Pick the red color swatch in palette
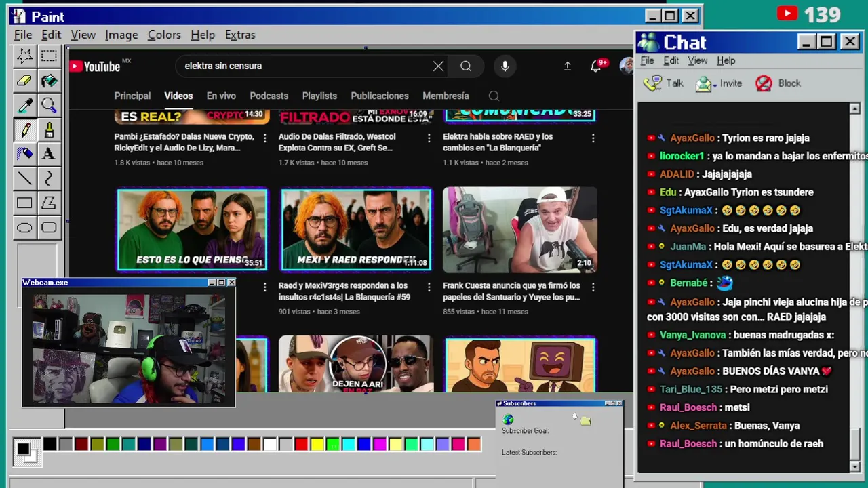868x488 pixels. 301,445
